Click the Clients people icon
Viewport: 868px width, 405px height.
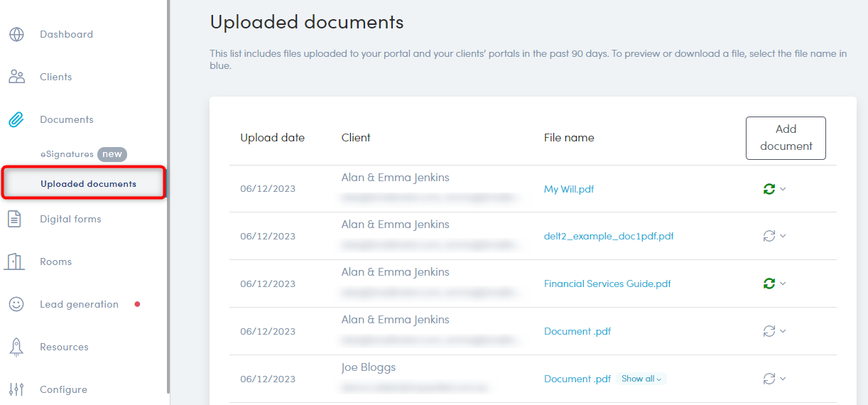coord(16,77)
